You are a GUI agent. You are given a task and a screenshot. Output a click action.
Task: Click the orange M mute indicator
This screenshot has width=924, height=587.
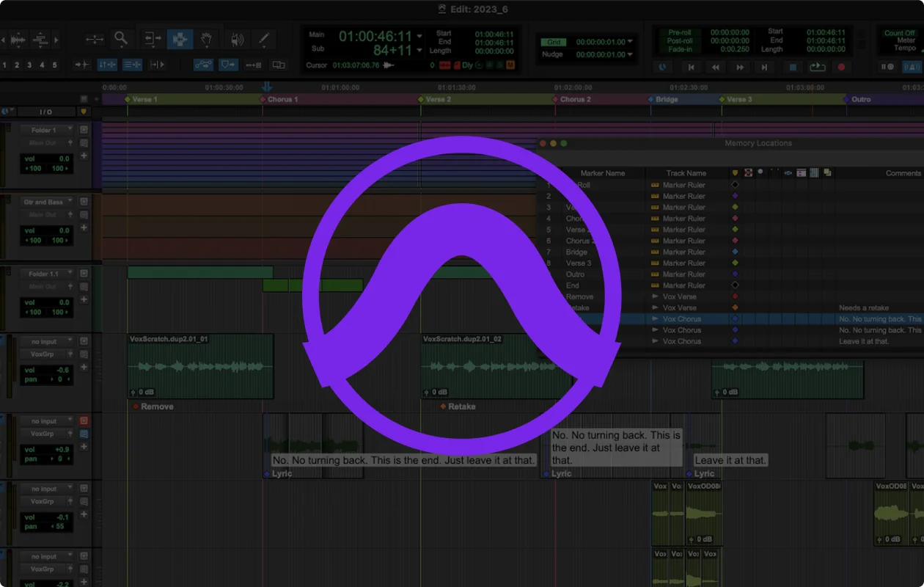click(510, 65)
